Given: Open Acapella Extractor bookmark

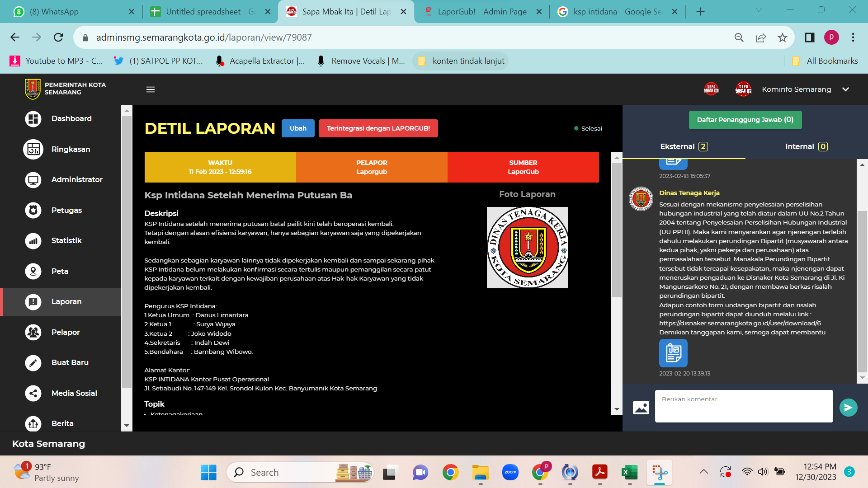Looking at the screenshot, I should (x=260, y=61).
